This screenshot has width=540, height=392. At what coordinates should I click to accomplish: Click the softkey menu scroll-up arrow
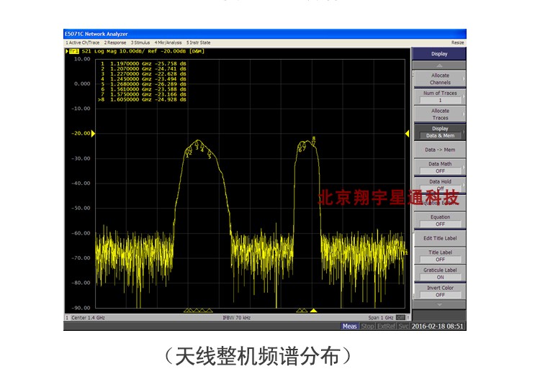tap(439, 65)
